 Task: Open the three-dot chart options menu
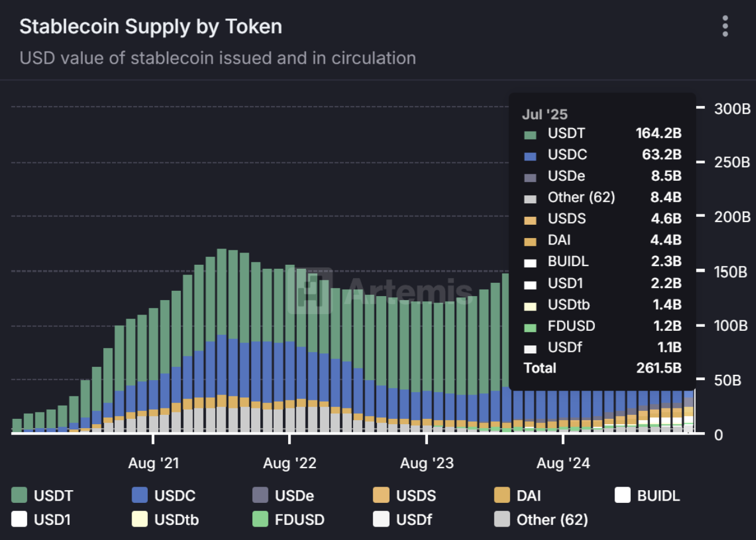[x=725, y=27]
